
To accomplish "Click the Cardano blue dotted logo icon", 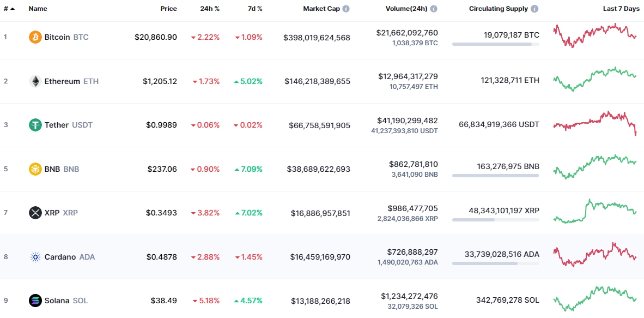I will click(x=35, y=257).
